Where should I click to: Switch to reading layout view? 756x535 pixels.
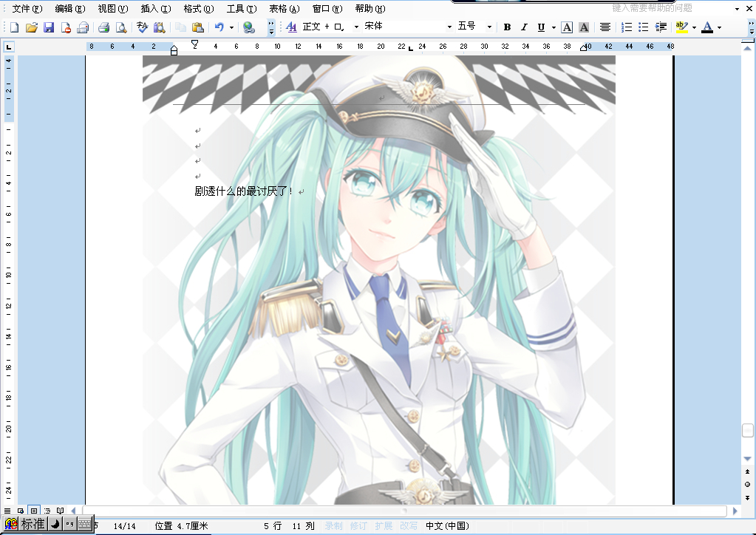[x=61, y=511]
